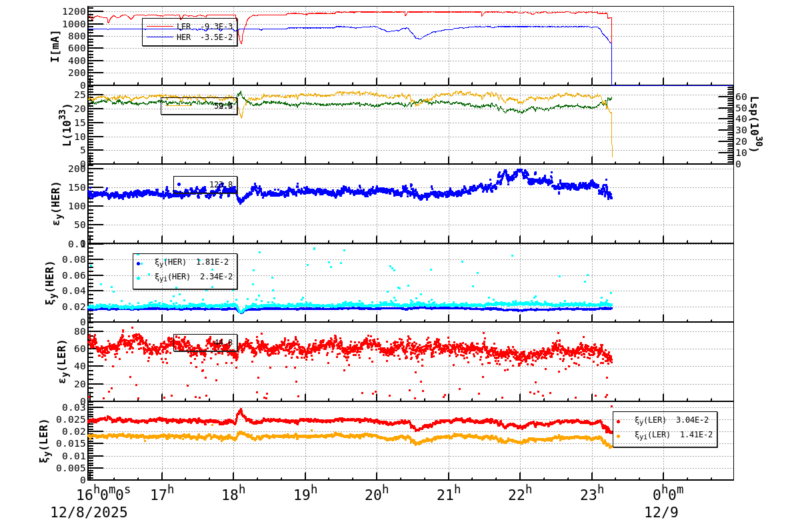Click the blue dot marker in εy(HER) legend
Image resolution: width=800 pixels, height=532 pixels.
click(x=179, y=184)
